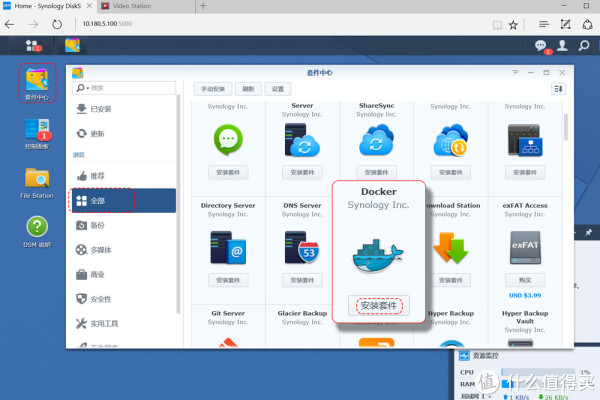The width and height of the screenshot is (600, 400).
Task: Click the browser refresh button
Action: tap(57, 24)
